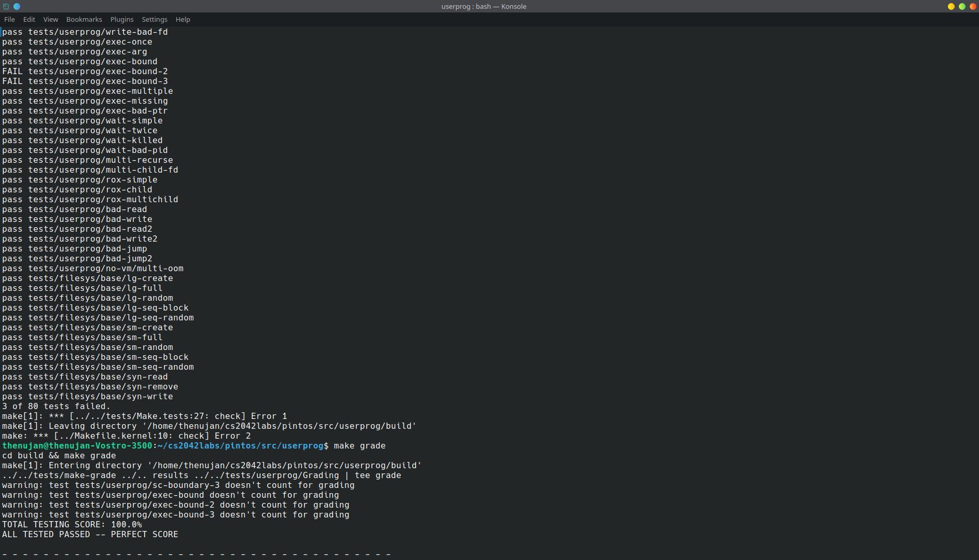Click the line 'pass tests/filesys/base/sm-random'

pyautogui.click(x=88, y=347)
